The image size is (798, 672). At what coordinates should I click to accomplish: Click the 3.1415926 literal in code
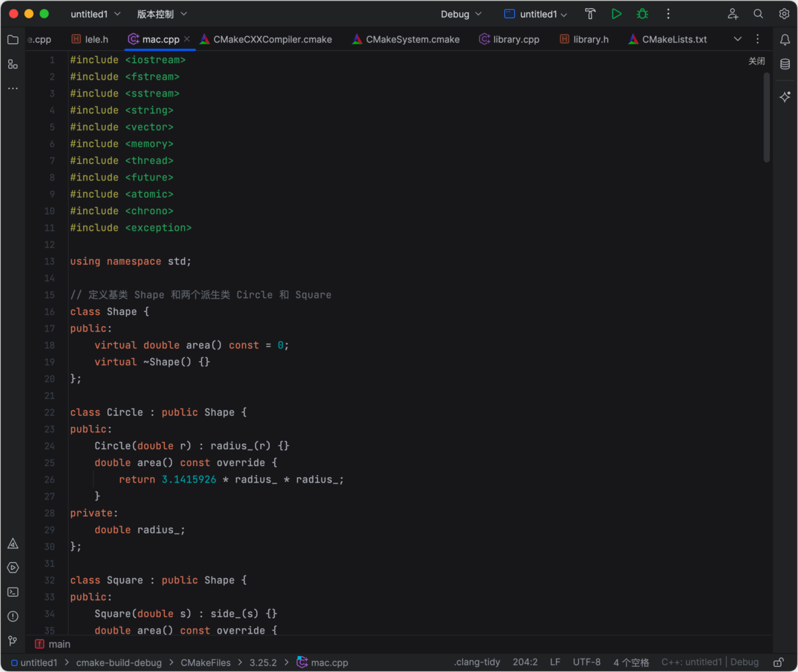[x=189, y=479]
